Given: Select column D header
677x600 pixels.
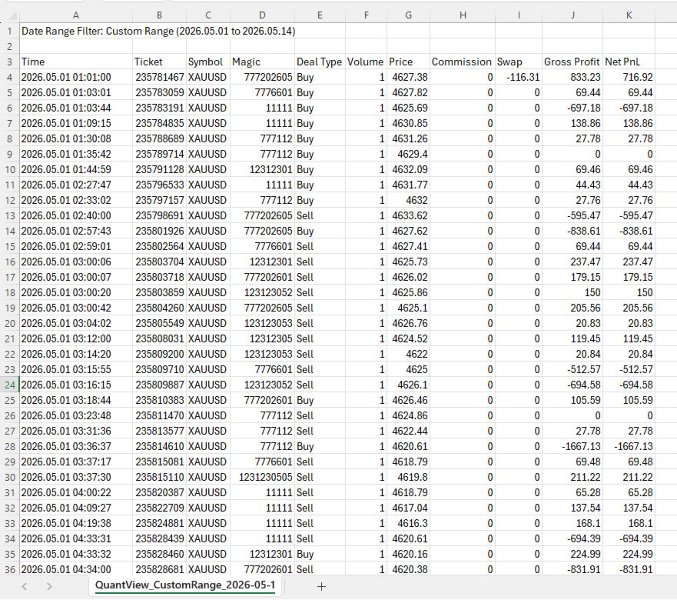Looking at the screenshot, I should (x=262, y=16).
